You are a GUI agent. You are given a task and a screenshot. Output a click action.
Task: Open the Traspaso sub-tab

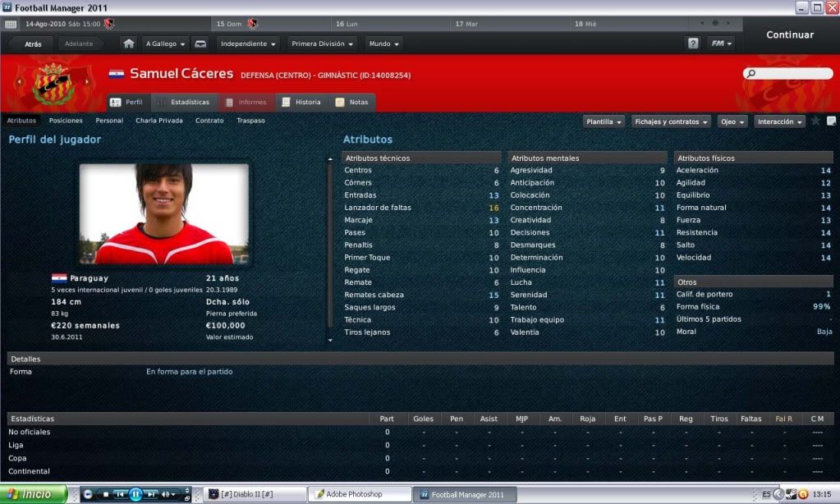250,121
